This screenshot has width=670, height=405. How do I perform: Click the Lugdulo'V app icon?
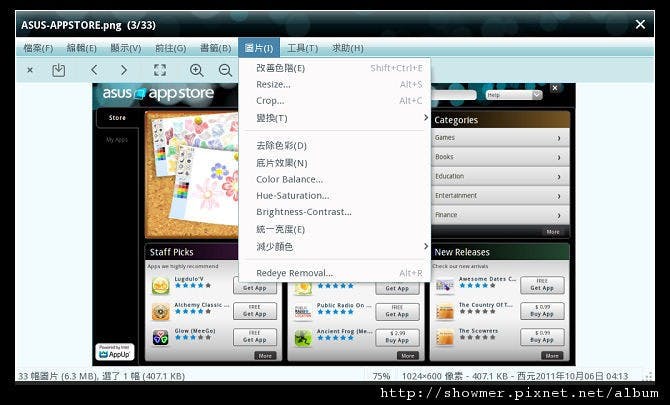pos(161,286)
